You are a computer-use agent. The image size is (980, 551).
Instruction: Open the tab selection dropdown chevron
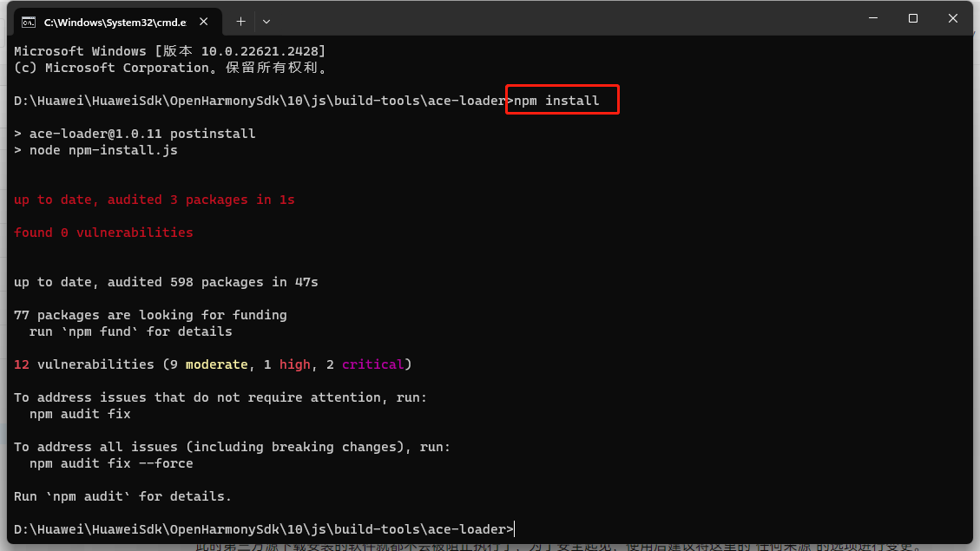[x=266, y=21]
